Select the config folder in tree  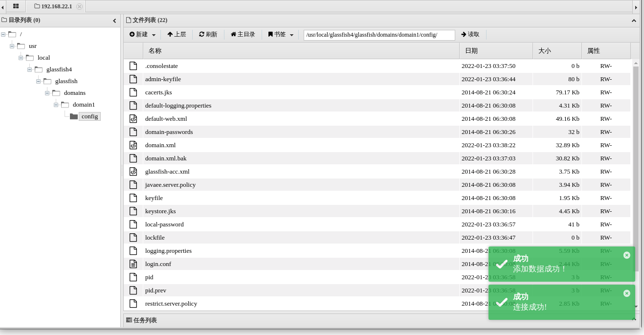point(89,116)
